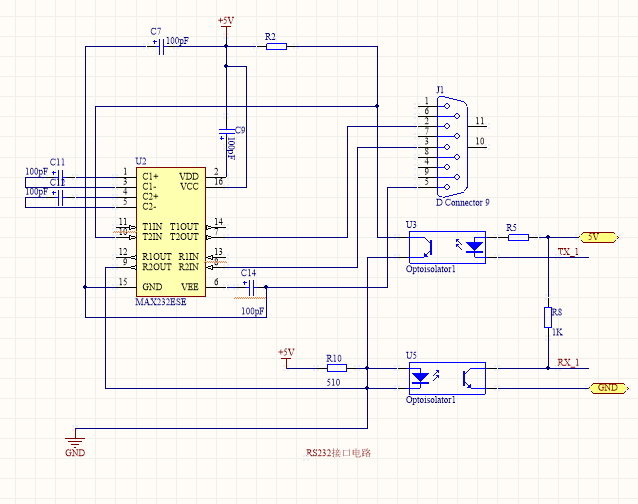
Task: Click the GND ground symbol at bottom left
Action: click(75, 440)
